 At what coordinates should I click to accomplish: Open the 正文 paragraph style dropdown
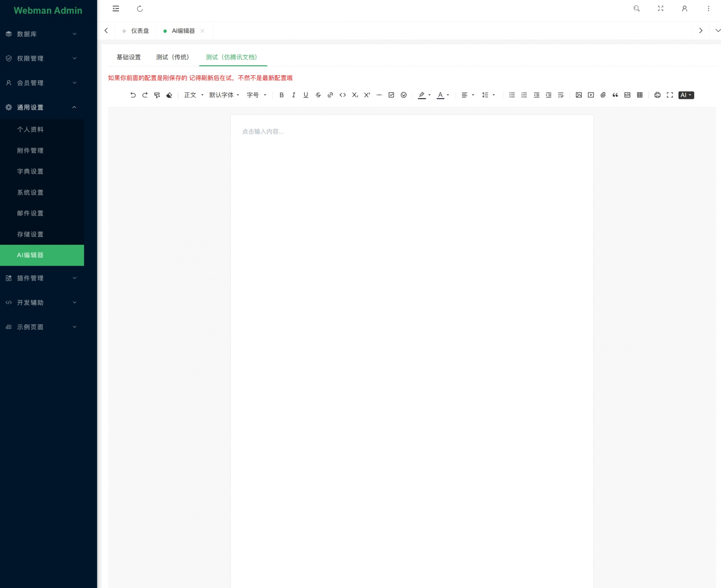point(194,95)
